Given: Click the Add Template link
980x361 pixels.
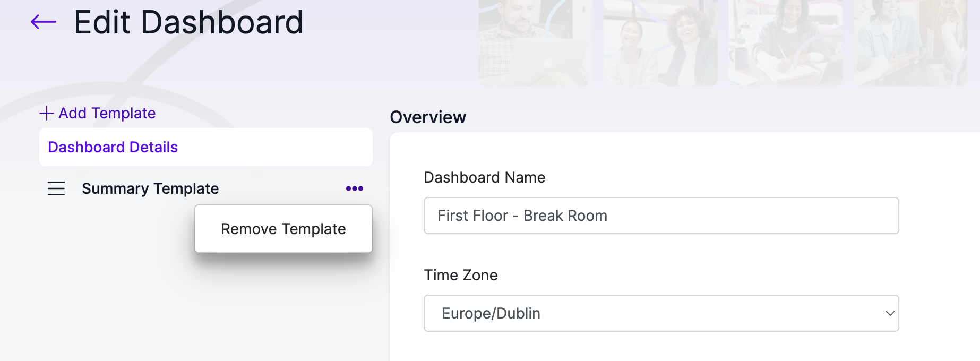Looking at the screenshot, I should (107, 113).
